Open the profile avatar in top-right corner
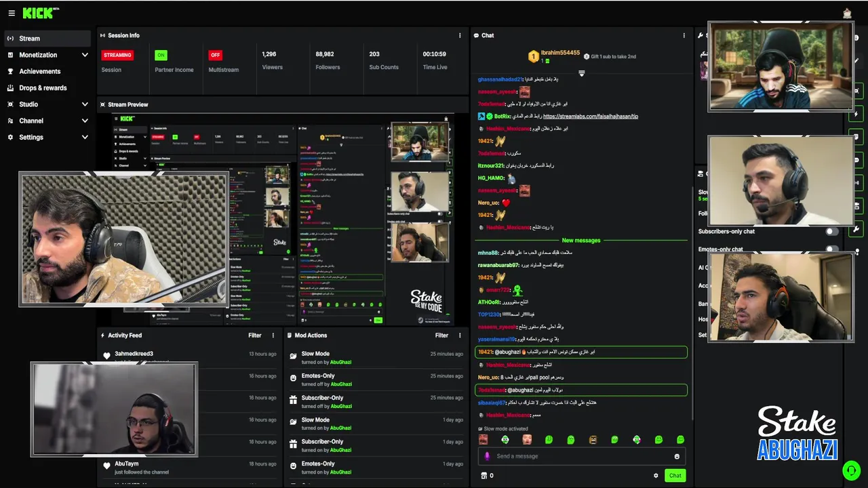Viewport: 868px width, 488px height. pos(847,13)
